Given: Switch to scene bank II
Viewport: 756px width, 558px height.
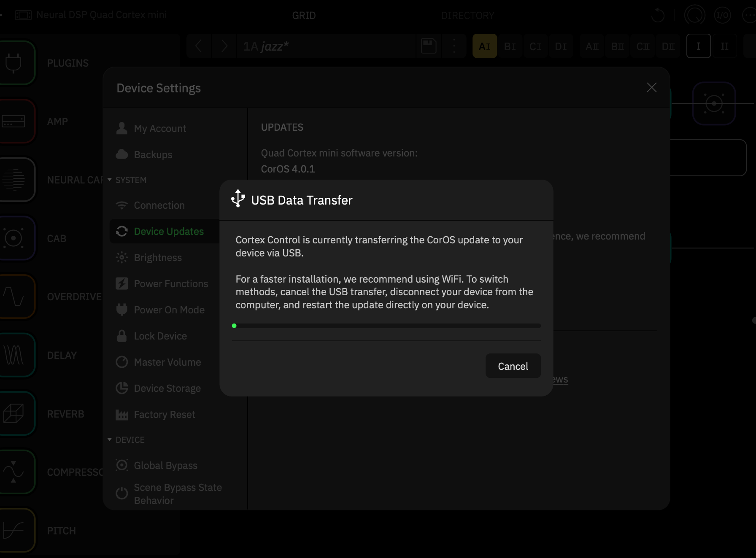Looking at the screenshot, I should point(724,46).
